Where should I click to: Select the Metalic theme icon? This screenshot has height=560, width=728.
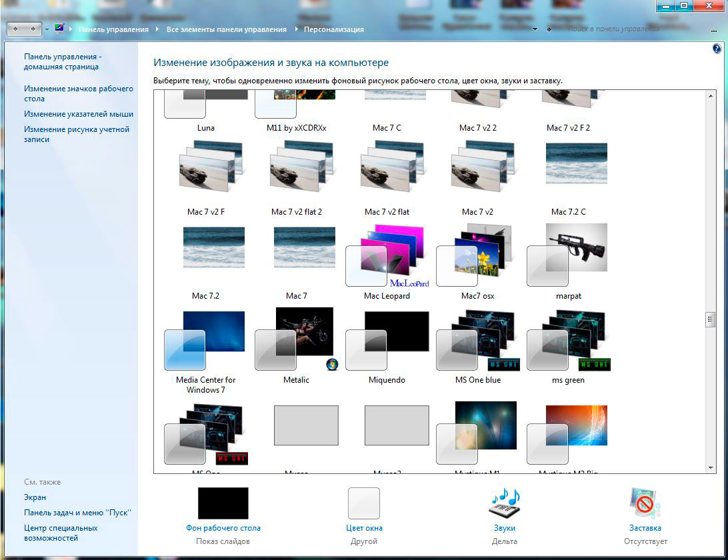[296, 339]
